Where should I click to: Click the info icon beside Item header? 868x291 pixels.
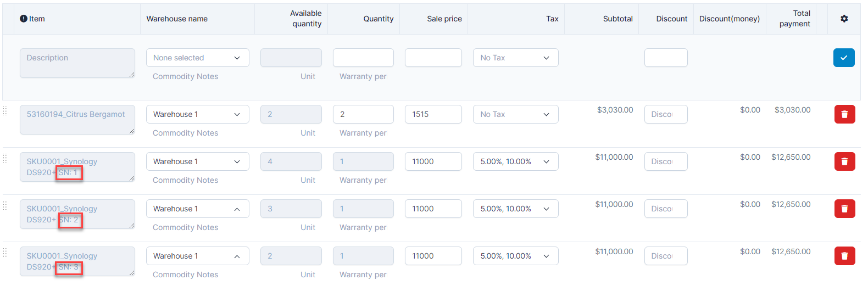coord(24,19)
